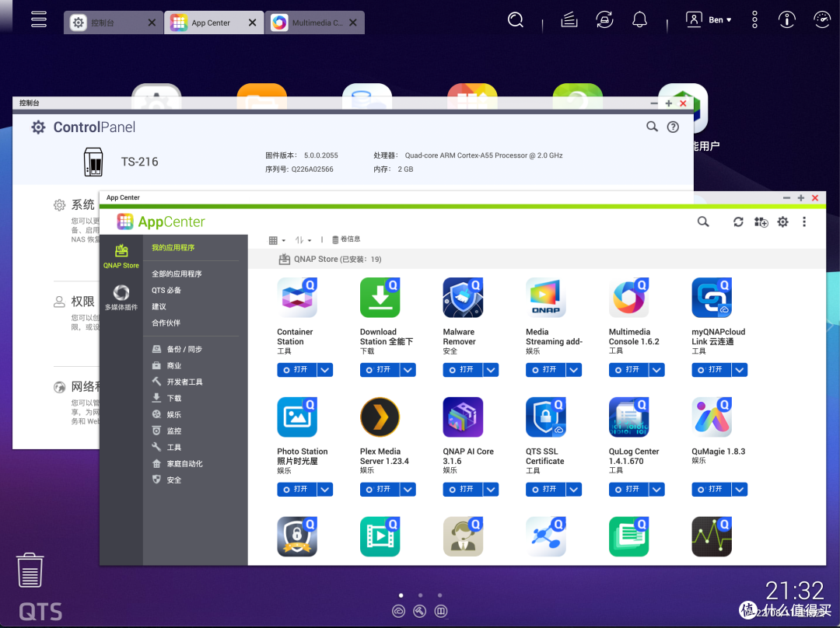Image resolution: width=840 pixels, height=628 pixels.
Task: Open notifications bell icon
Action: (639, 20)
